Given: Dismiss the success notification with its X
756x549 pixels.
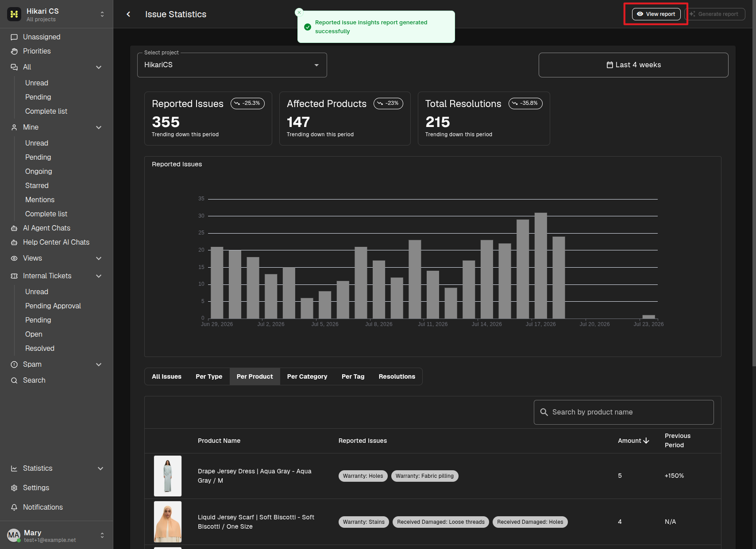Looking at the screenshot, I should pos(299,12).
